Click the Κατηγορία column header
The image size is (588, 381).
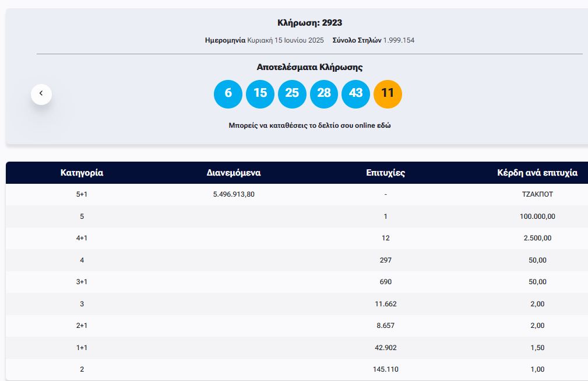click(82, 173)
